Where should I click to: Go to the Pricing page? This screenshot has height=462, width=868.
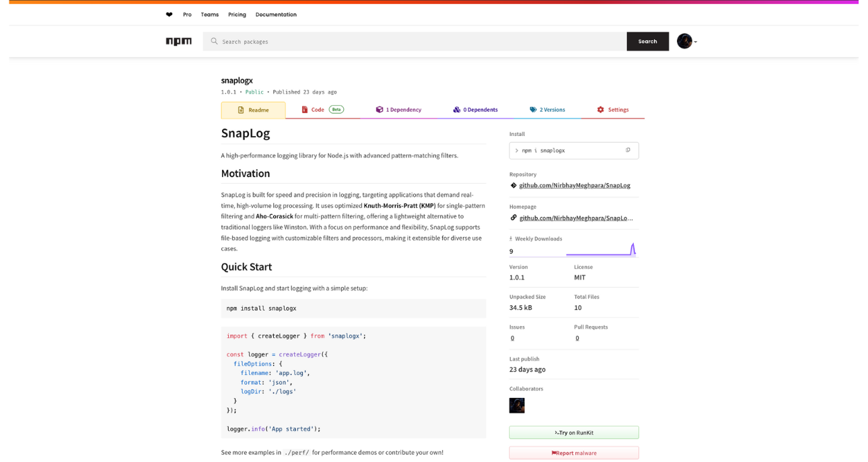(237, 14)
